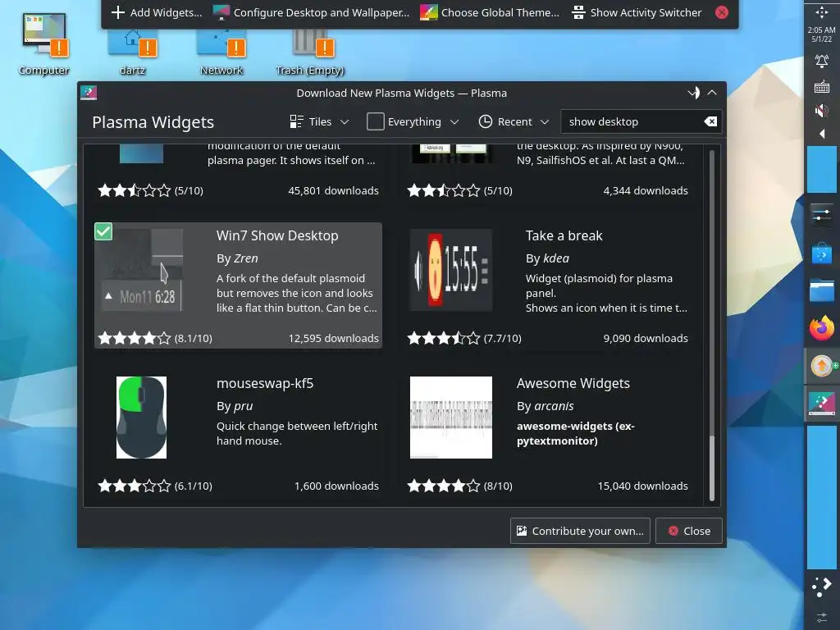
Task: Click the Close button in dialog
Action: tap(689, 531)
